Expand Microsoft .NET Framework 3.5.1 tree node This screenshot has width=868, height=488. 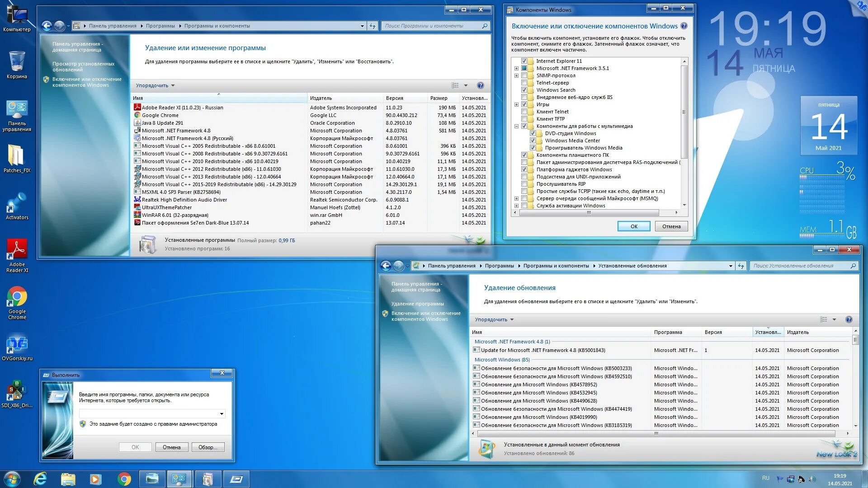[x=516, y=68]
